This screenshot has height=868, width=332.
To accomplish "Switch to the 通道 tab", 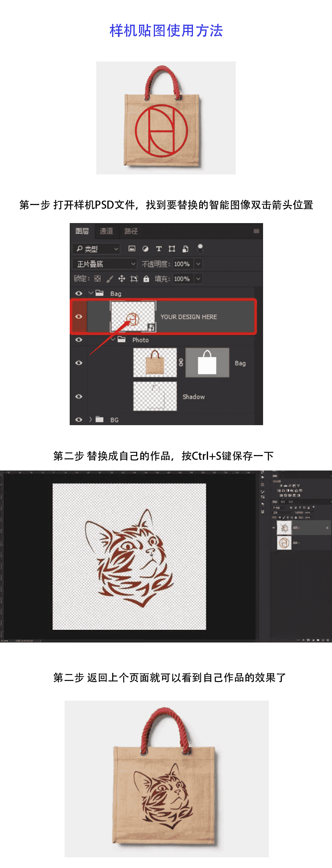I will (x=106, y=231).
